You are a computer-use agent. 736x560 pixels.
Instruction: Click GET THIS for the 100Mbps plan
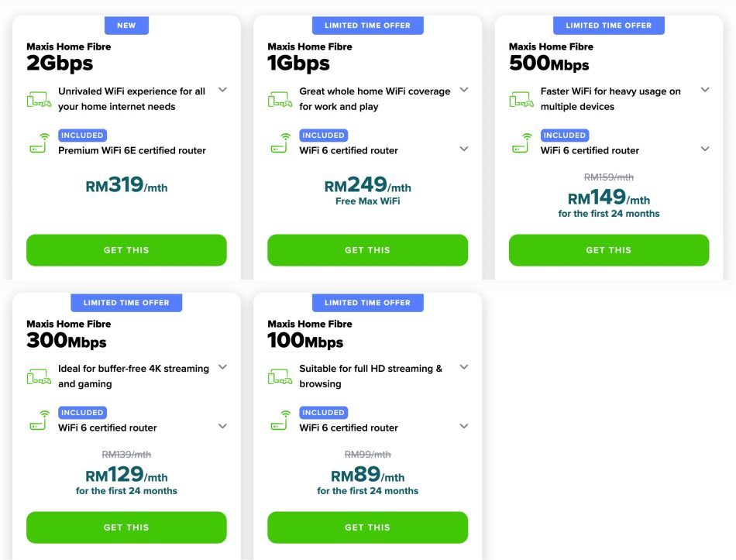pyautogui.click(x=367, y=527)
